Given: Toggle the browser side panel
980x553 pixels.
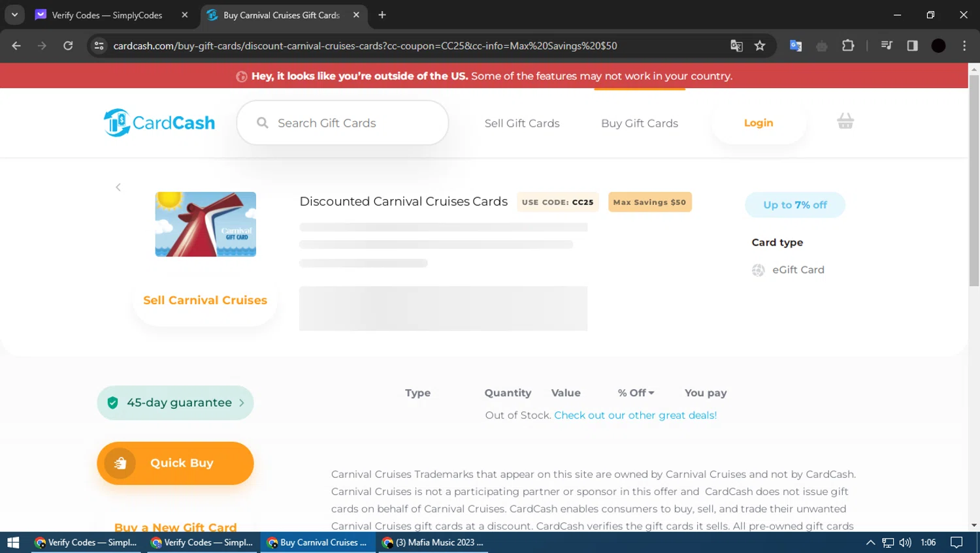Looking at the screenshot, I should click(x=913, y=46).
